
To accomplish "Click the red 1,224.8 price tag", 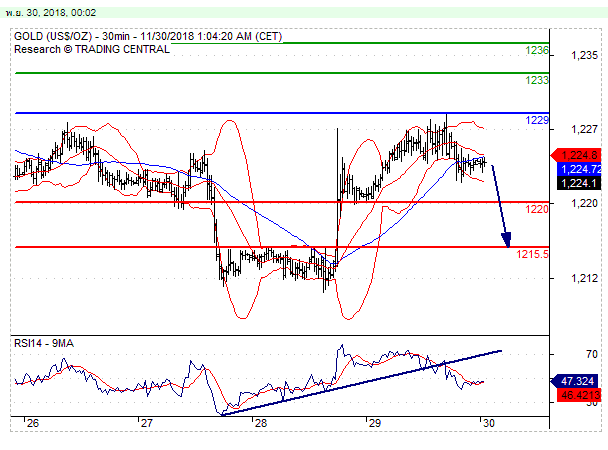I will (579, 155).
